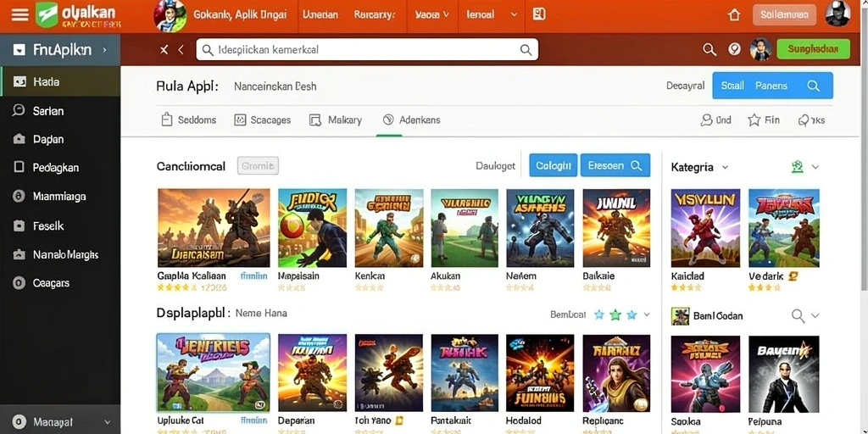
Task: Click the green icon beside Kategria
Action: pos(797,167)
